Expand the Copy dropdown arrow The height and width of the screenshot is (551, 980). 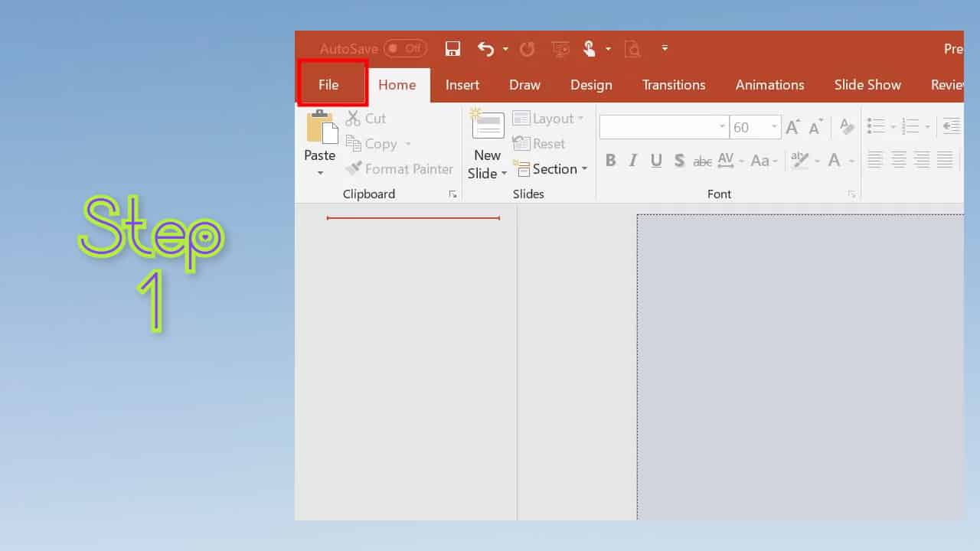pos(408,144)
